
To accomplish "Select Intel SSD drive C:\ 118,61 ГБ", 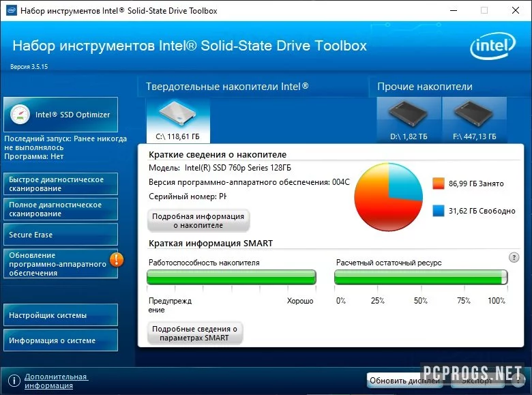I will (178, 121).
